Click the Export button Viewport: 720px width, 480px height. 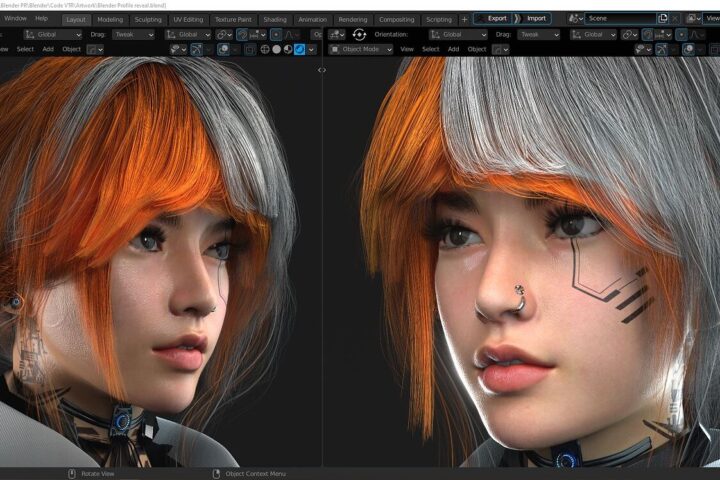pyautogui.click(x=492, y=18)
